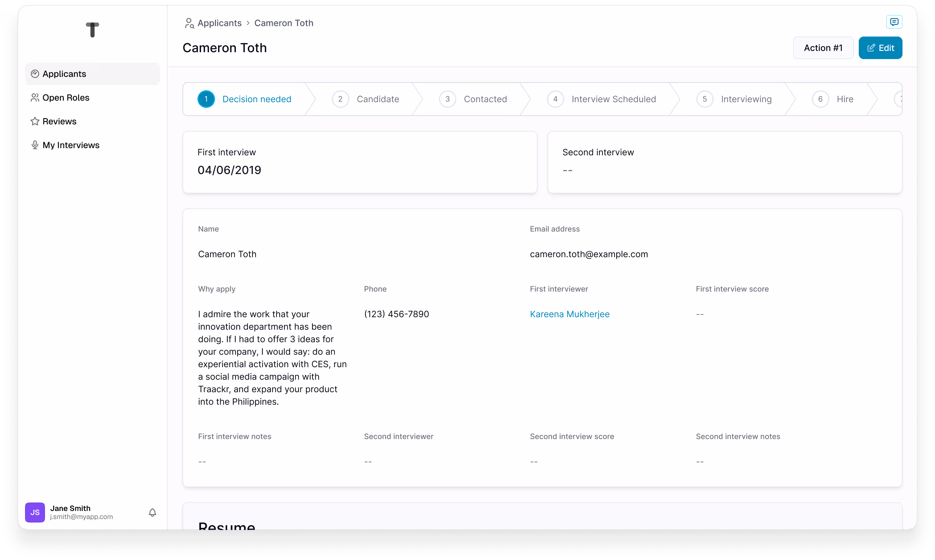Go to Open Roles page

pos(66,97)
